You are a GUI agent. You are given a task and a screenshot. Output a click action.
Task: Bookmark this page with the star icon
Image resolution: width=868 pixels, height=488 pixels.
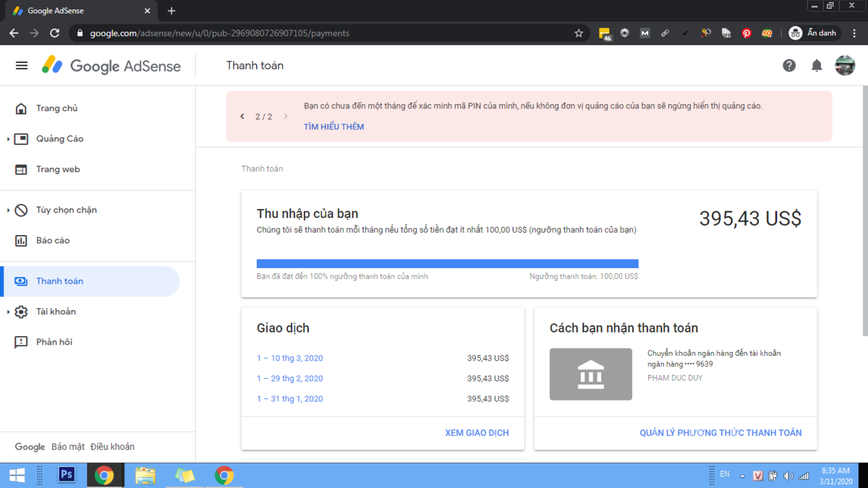(579, 33)
